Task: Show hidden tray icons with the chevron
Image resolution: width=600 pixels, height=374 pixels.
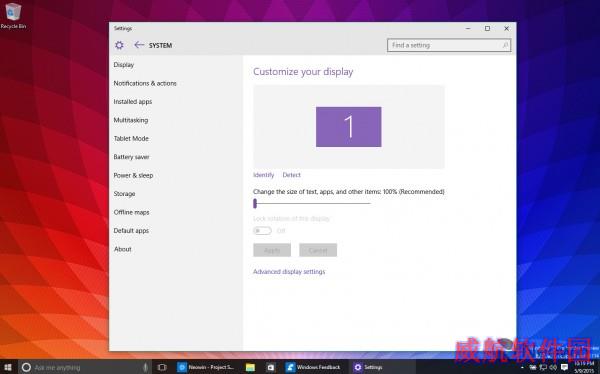Action: point(523,367)
